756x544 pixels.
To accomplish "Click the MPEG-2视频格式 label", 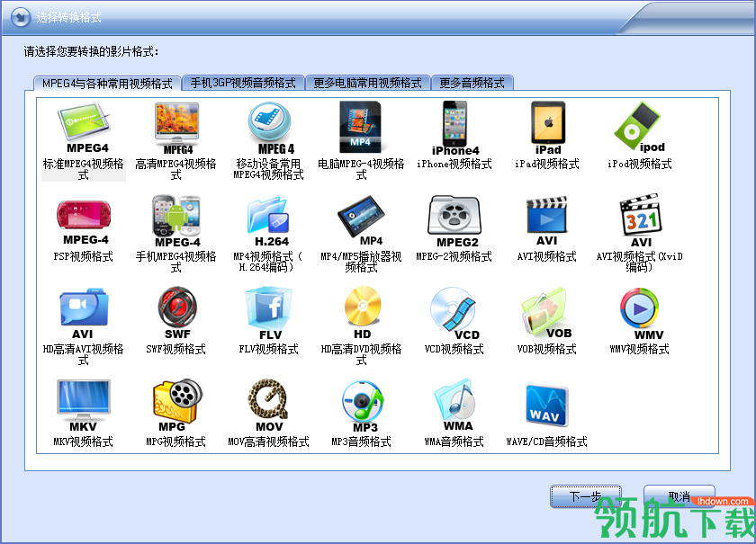I will click(x=454, y=256).
